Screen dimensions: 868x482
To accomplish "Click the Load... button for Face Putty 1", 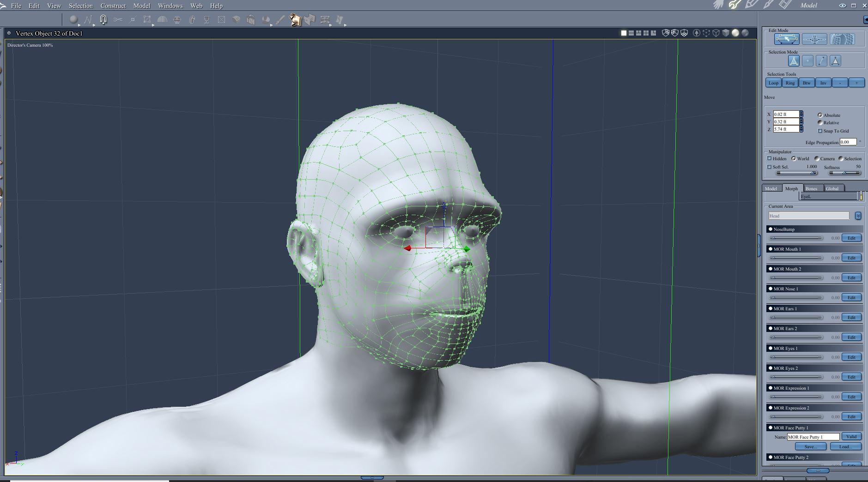I will point(845,446).
